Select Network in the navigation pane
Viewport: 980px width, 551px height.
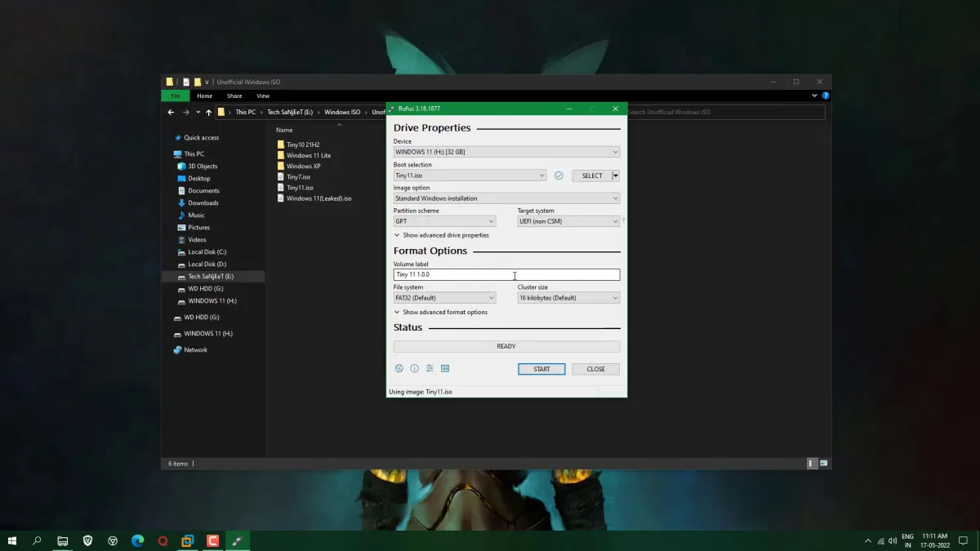tap(196, 349)
